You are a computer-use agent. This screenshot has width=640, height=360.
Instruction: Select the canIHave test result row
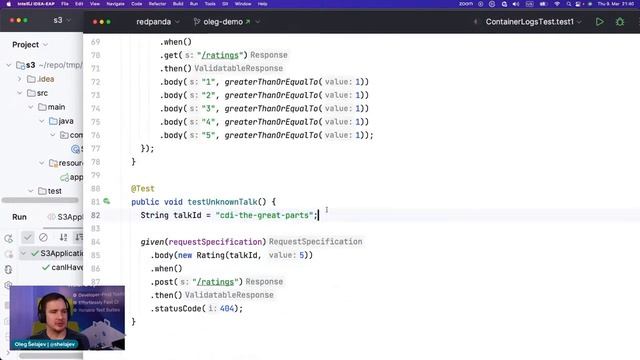62,267
